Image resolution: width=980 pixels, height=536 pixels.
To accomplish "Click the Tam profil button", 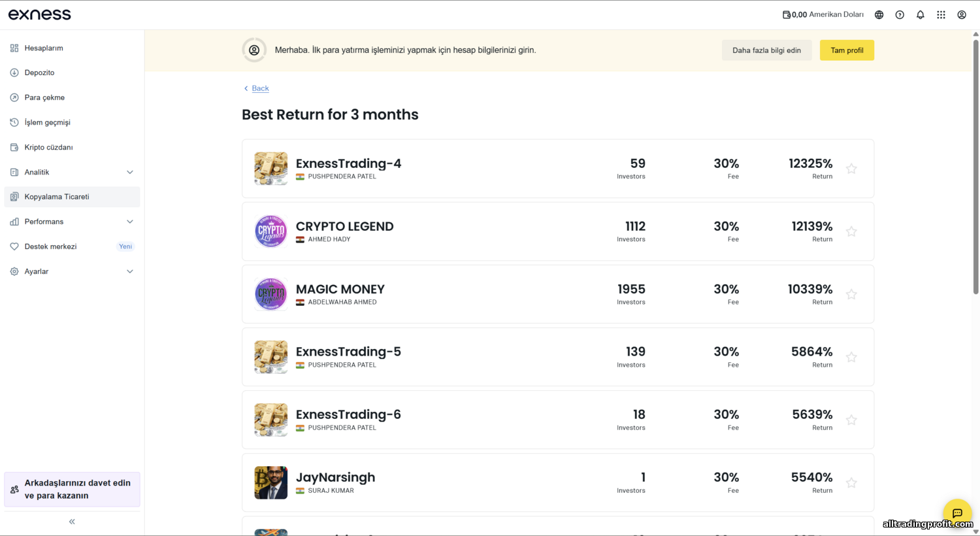I will (847, 50).
